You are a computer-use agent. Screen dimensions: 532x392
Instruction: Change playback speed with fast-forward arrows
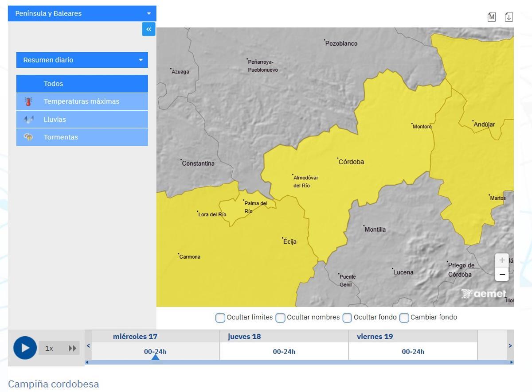72,349
